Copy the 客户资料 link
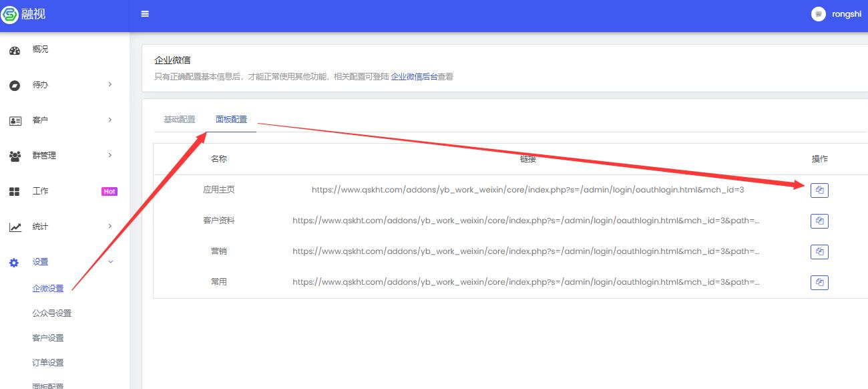This screenshot has width=868, height=389. [x=819, y=221]
